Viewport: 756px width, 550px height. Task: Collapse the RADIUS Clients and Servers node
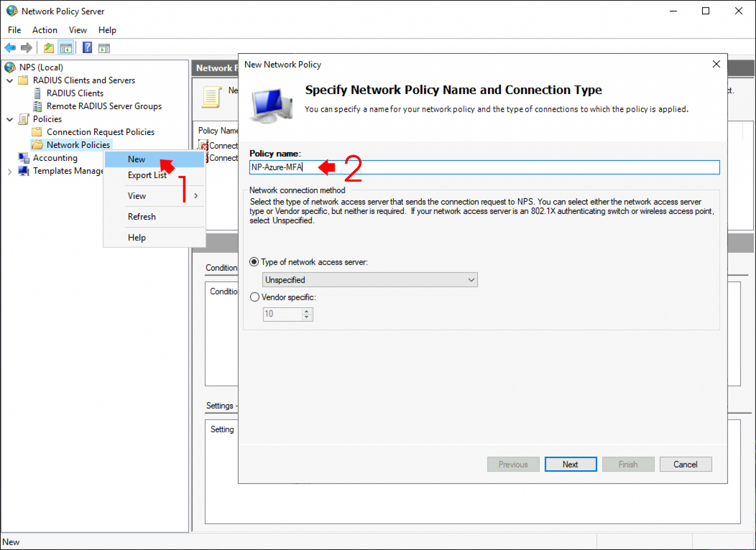click(x=10, y=80)
